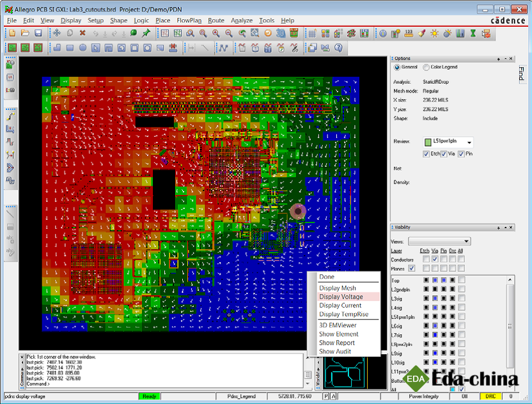Uncheck the Pin checkbox in Options
Viewport: 532px width, 404px height.
click(461, 154)
